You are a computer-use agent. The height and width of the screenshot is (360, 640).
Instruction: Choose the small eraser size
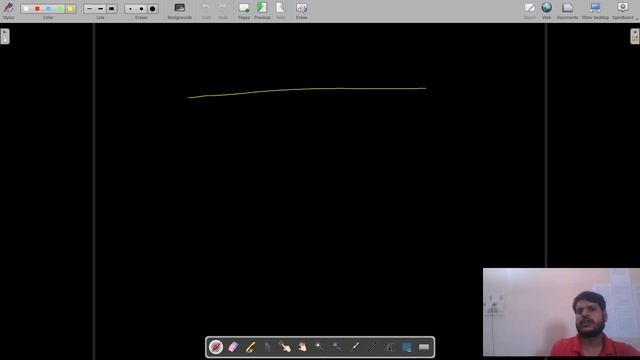(x=130, y=9)
